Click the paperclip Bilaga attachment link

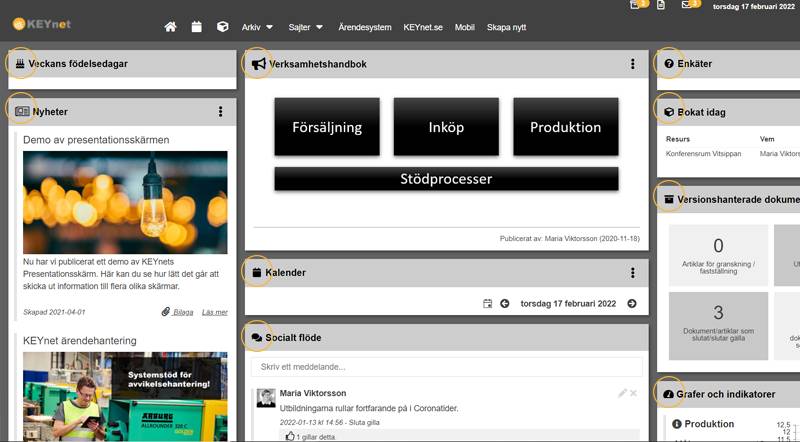coord(178,312)
